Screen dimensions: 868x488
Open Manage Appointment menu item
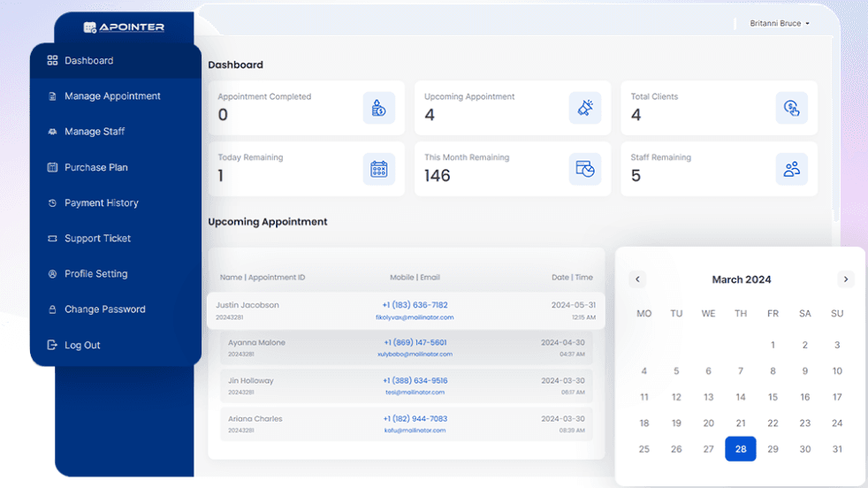116,96
